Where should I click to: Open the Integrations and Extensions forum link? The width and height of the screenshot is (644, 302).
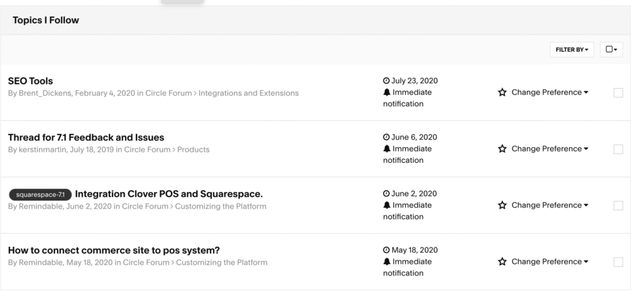click(x=248, y=93)
